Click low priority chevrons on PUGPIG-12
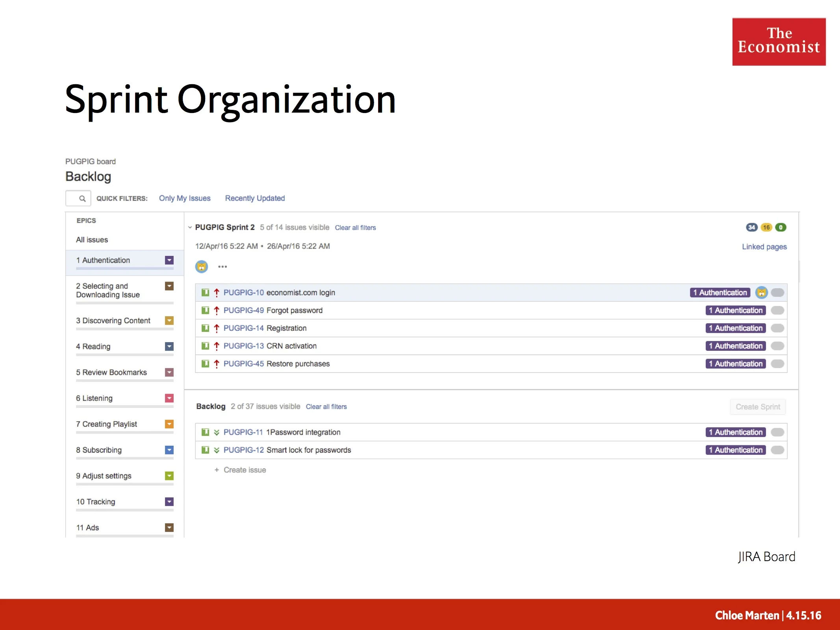The width and height of the screenshot is (840, 630). point(217,450)
